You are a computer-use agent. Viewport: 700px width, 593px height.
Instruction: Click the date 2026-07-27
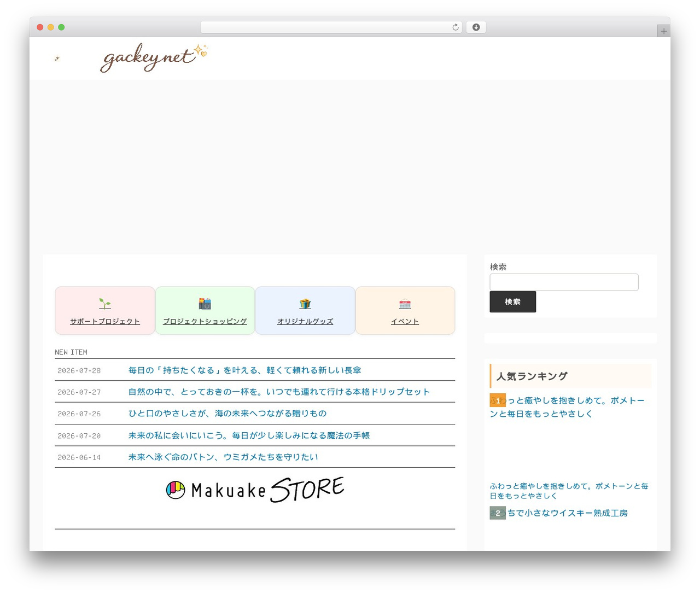pyautogui.click(x=79, y=392)
